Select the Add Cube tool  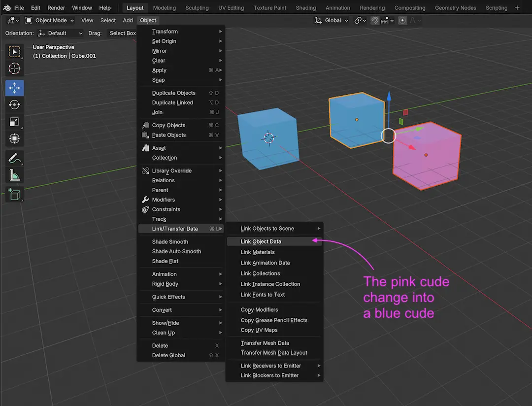coord(14,195)
